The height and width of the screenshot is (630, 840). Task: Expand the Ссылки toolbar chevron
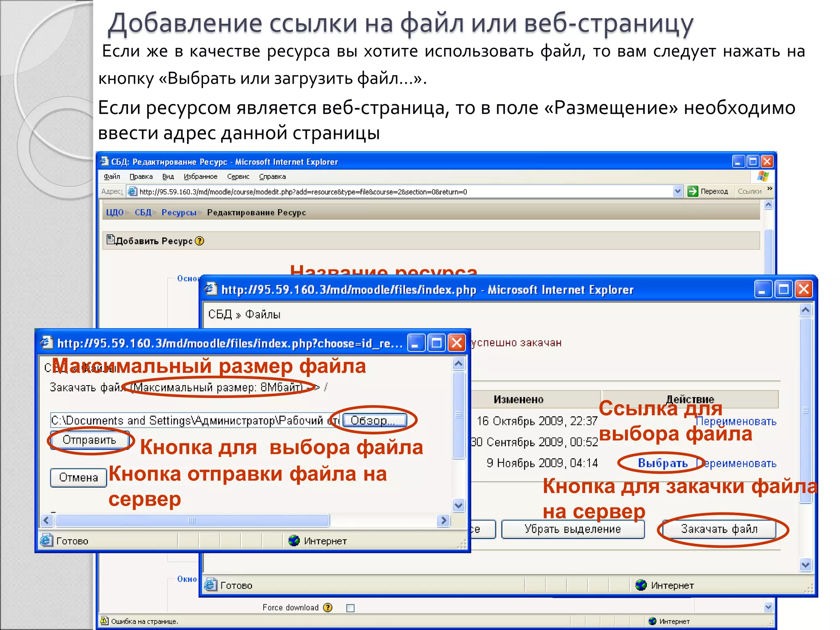[769, 188]
